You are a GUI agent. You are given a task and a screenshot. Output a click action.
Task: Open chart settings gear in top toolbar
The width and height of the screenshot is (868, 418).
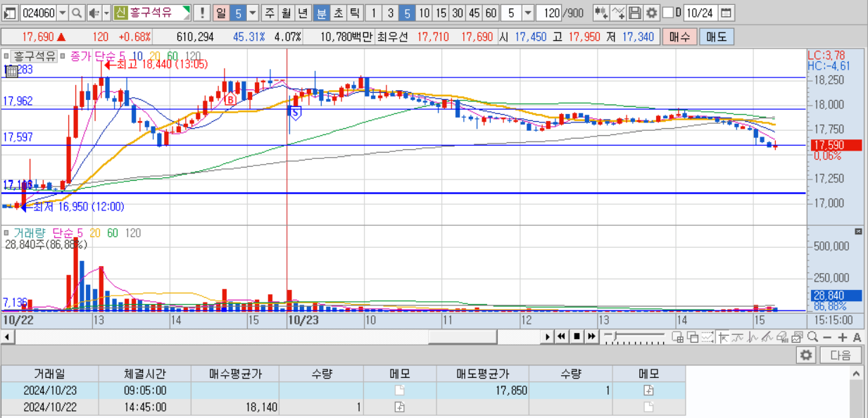point(651,13)
